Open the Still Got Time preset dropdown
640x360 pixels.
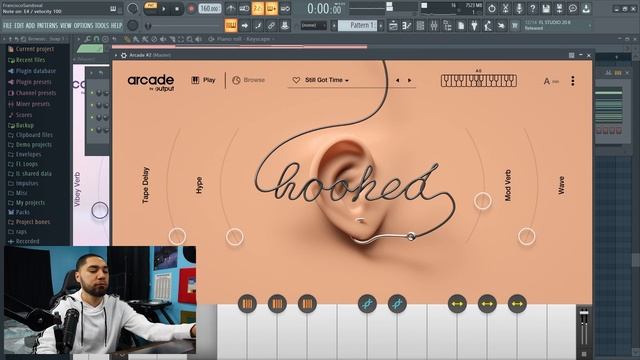pyautogui.click(x=327, y=80)
